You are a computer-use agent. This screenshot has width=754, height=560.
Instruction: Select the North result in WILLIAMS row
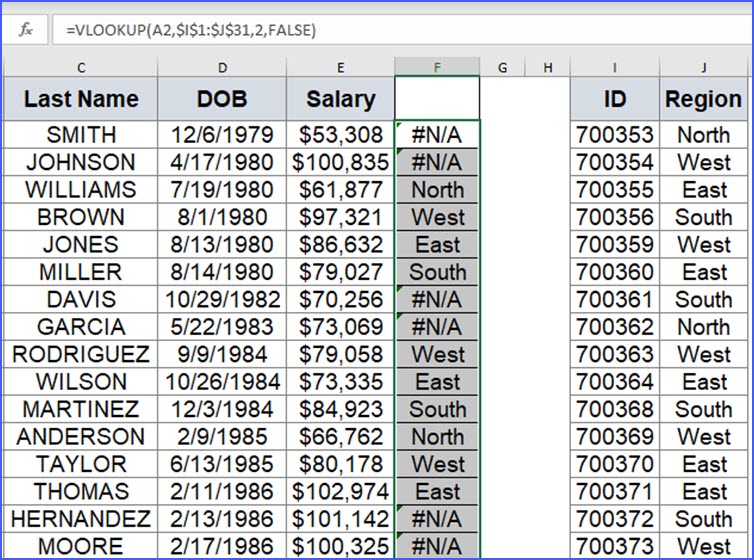pos(437,189)
